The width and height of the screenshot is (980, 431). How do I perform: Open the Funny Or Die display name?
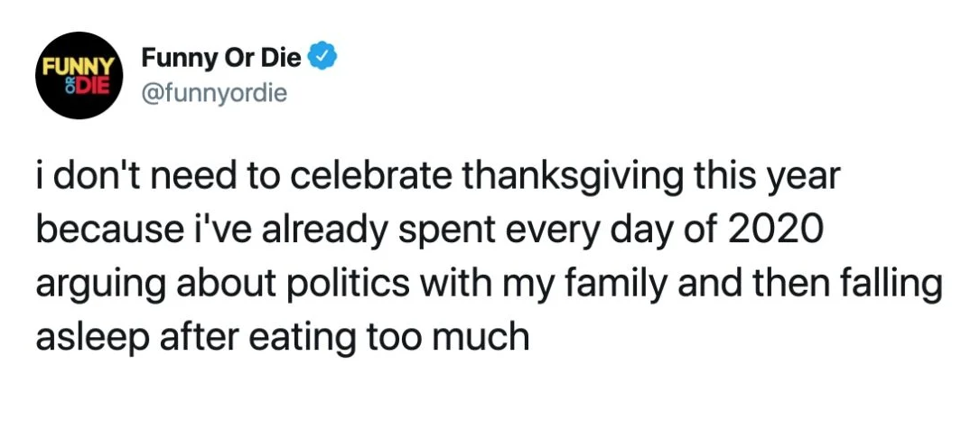[222, 60]
